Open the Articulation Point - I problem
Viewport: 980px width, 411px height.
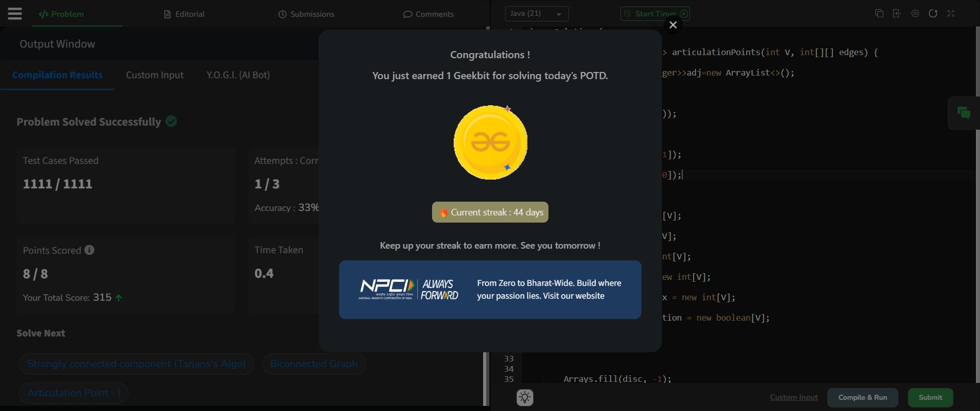tap(74, 393)
